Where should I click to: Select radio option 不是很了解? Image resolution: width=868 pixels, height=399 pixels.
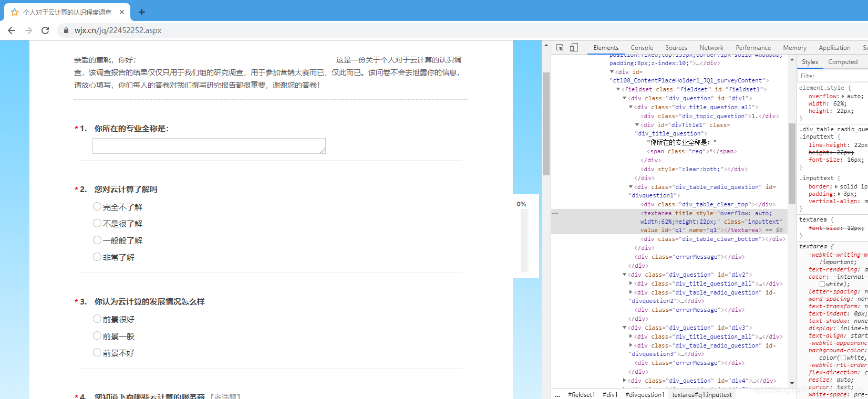(97, 223)
